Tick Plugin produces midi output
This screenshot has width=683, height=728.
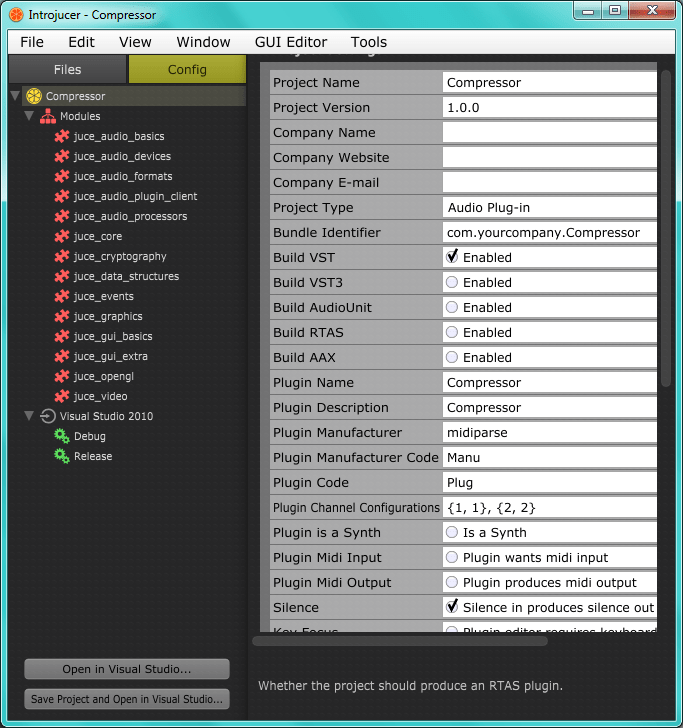click(452, 582)
